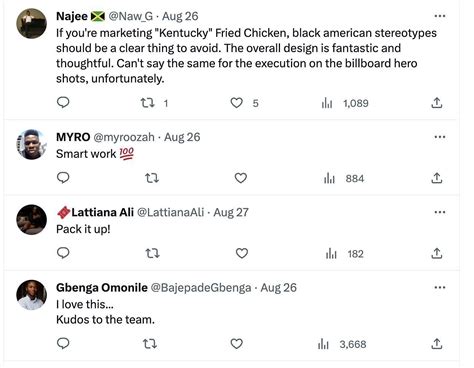Image resolution: width=474 pixels, height=368 pixels.
Task: Reply to MYRO's Smart work tweet
Action: click(x=63, y=178)
